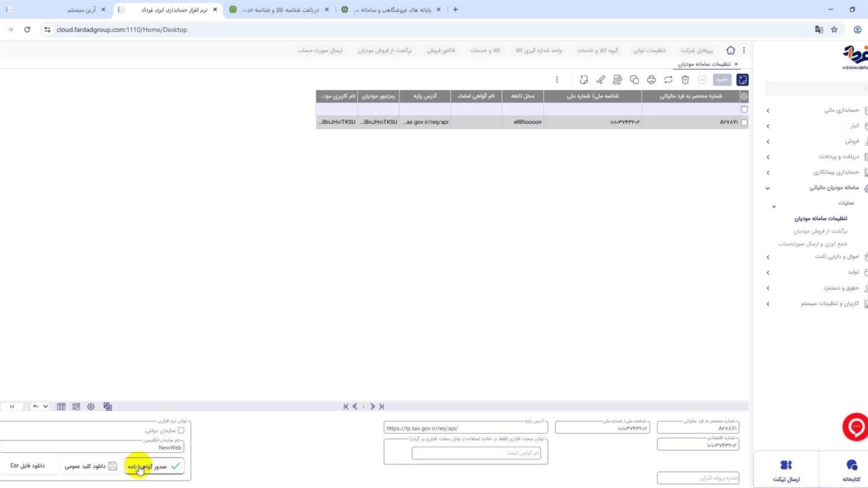Click the refresh arrows icon in toolbar
The width and height of the screenshot is (868, 488).
click(x=668, y=80)
